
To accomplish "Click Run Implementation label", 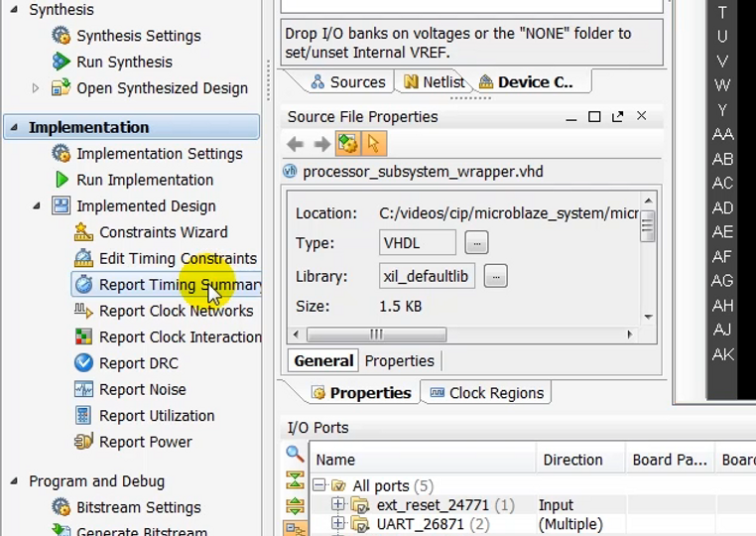I will [145, 180].
